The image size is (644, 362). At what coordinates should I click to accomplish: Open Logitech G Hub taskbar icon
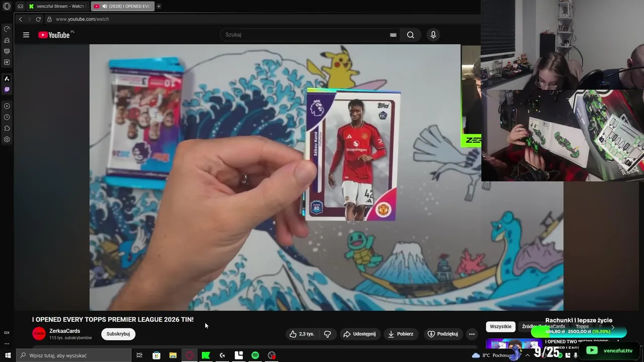click(x=222, y=355)
